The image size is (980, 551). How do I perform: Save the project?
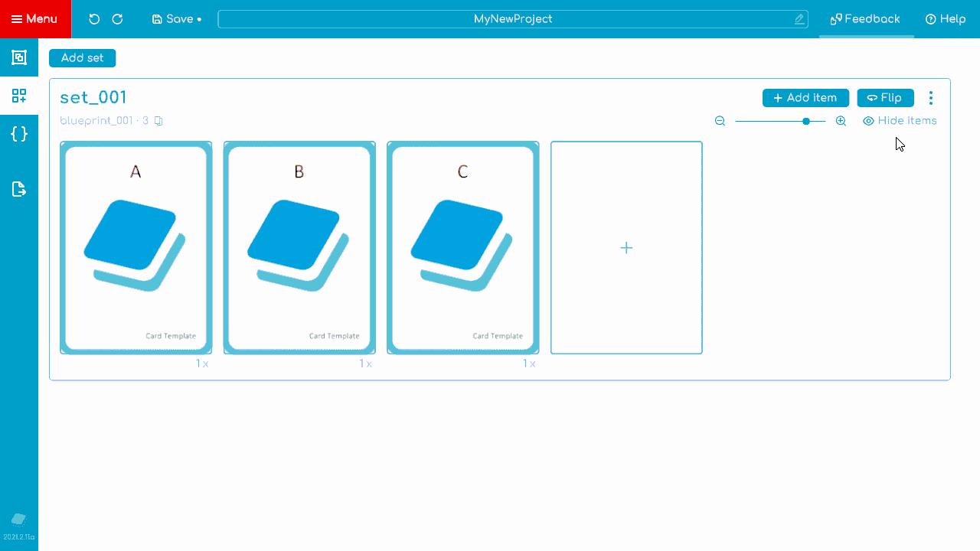(176, 19)
